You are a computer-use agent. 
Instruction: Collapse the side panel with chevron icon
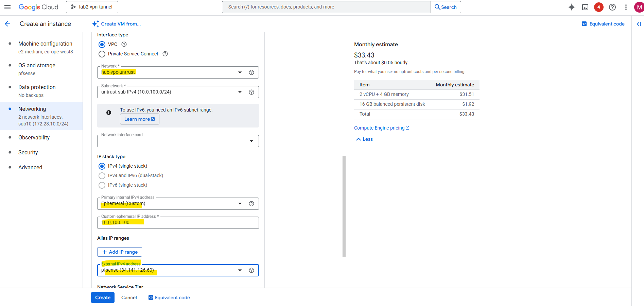[639, 24]
